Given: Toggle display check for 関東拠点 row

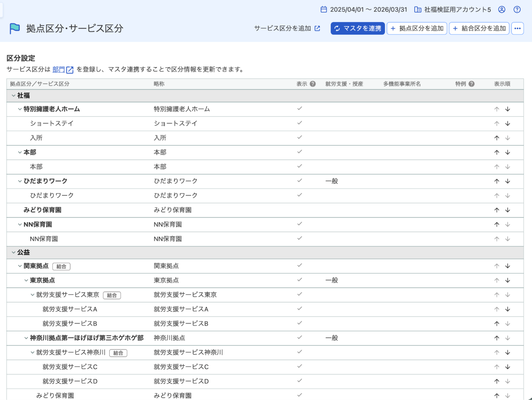Looking at the screenshot, I should click(300, 265).
